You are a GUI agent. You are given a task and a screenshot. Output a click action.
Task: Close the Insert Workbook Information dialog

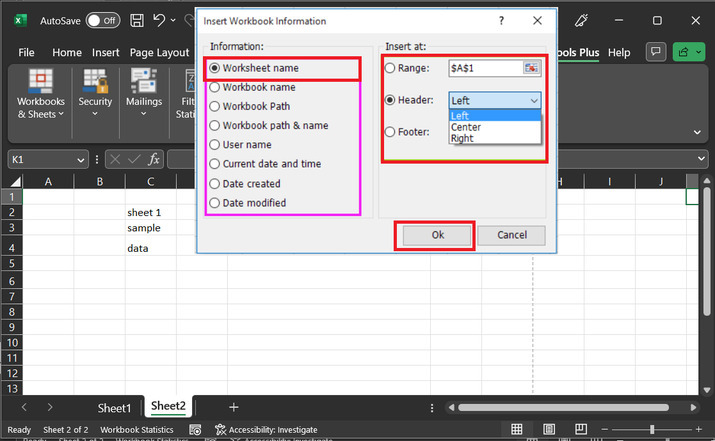537,21
